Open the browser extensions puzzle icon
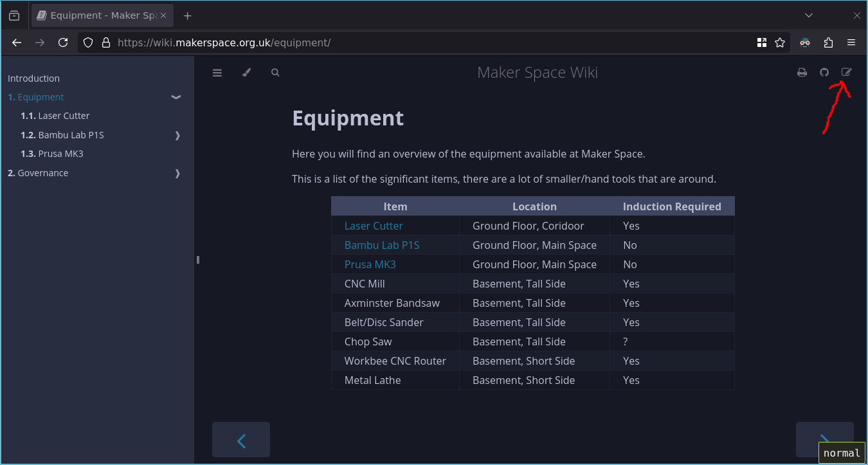 point(828,42)
